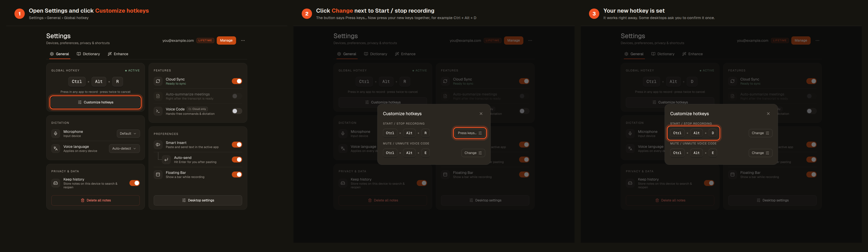The height and width of the screenshot is (252, 868).
Task: Toggle Cloud Sync off in step 1 Settings
Action: click(237, 81)
